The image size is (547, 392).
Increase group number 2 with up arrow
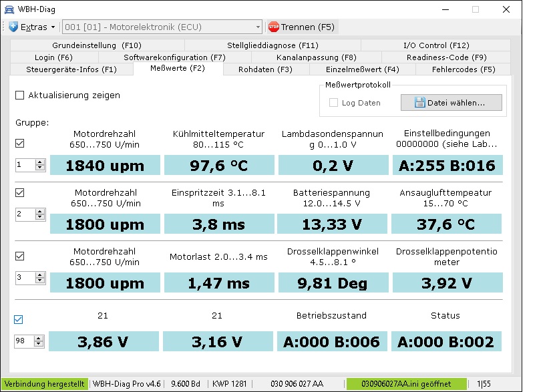[x=40, y=211]
